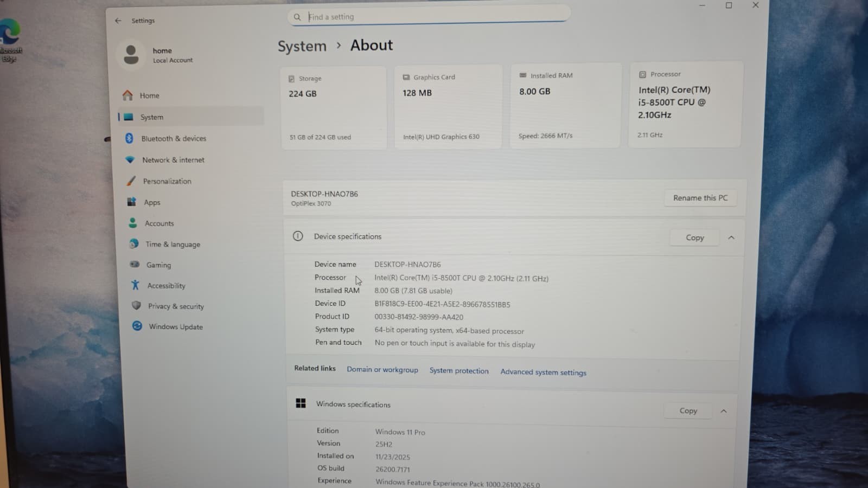Click the Processor card chip icon
868x488 pixels.
point(642,74)
